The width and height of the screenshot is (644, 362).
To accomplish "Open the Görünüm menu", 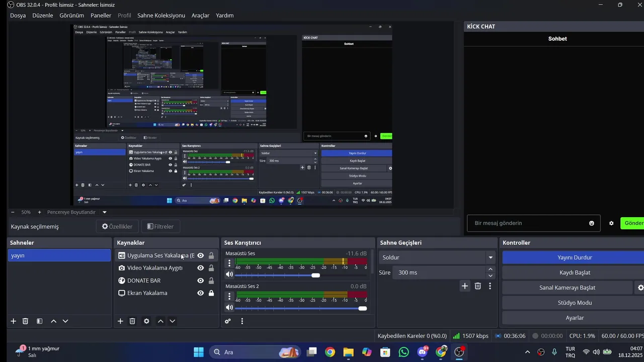I will [x=72, y=16].
